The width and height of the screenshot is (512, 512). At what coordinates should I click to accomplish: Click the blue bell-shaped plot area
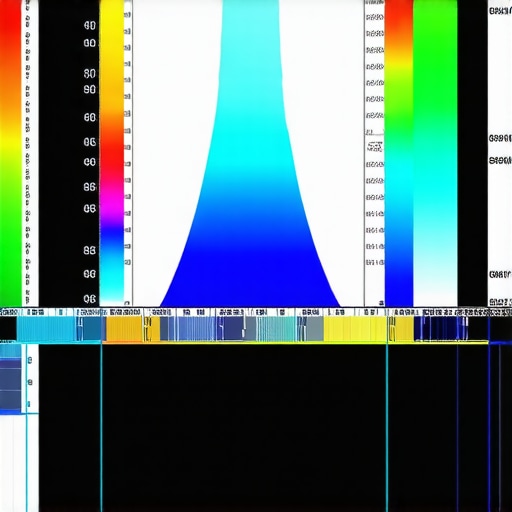tap(250, 153)
